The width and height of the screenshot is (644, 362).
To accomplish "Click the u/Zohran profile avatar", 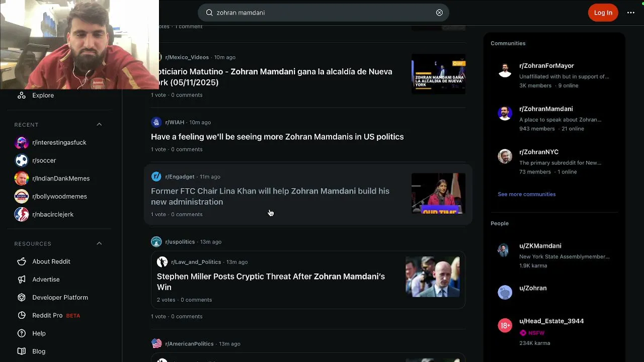I will (x=505, y=293).
